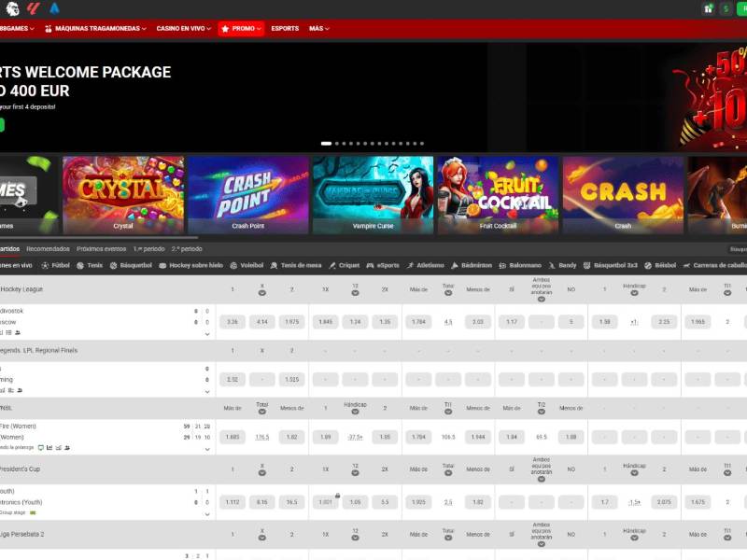Click the 176.5 total value in the WNBL row
Viewport: 747px width, 560px height.
[x=262, y=437]
